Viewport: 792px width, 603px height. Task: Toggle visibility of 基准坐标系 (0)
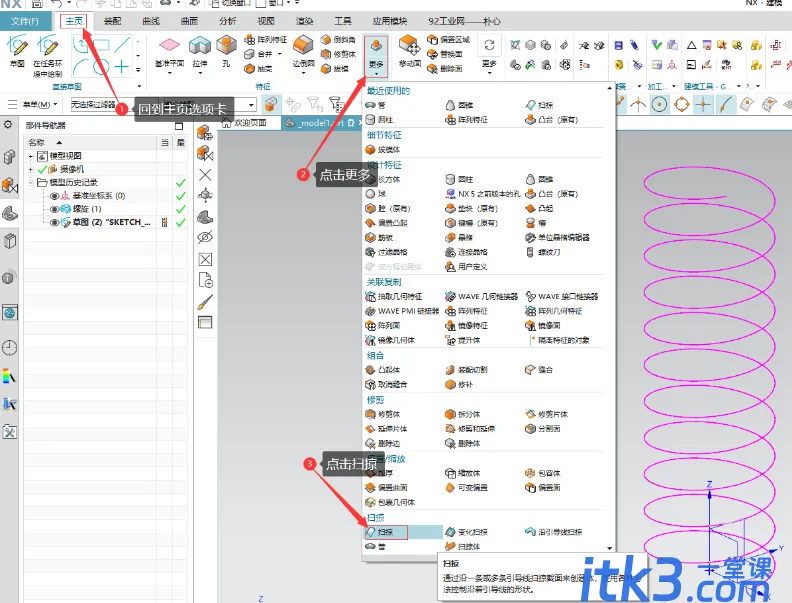pos(55,196)
